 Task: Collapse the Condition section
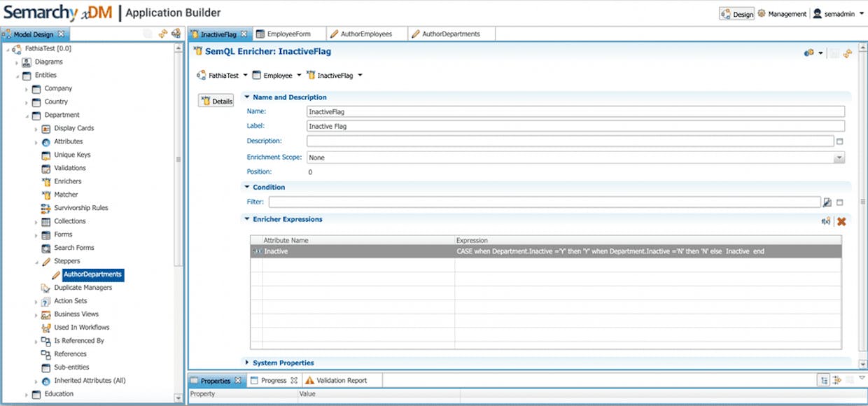[x=246, y=187]
